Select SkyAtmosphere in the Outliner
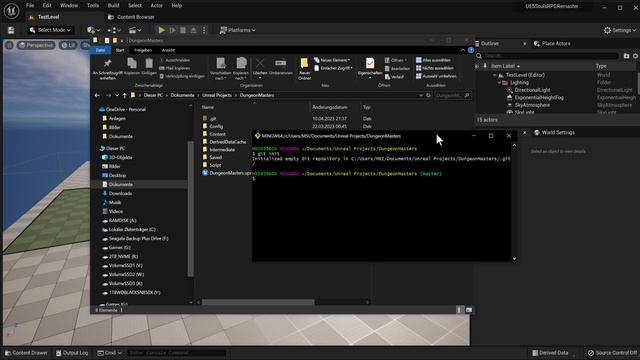The height and width of the screenshot is (360, 640). point(532,105)
